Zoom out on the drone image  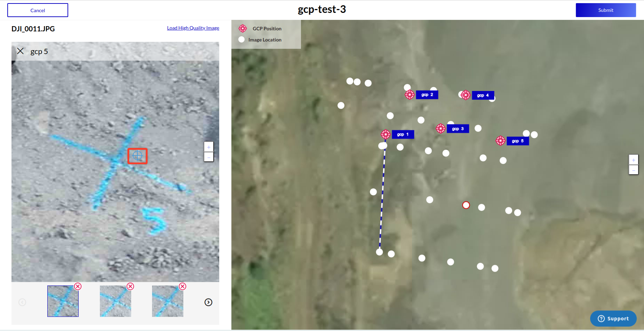click(x=209, y=157)
